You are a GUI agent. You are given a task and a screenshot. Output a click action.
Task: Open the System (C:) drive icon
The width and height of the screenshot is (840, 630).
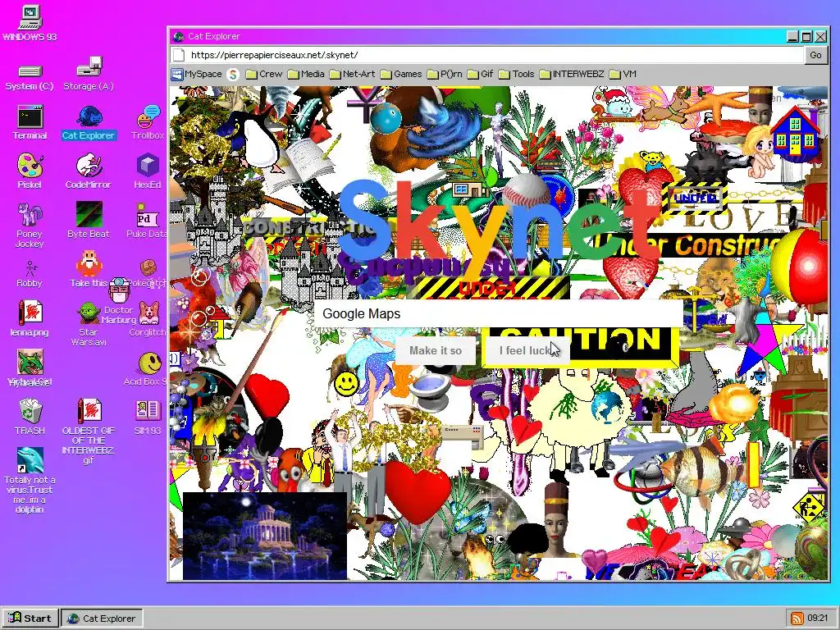tap(30, 76)
